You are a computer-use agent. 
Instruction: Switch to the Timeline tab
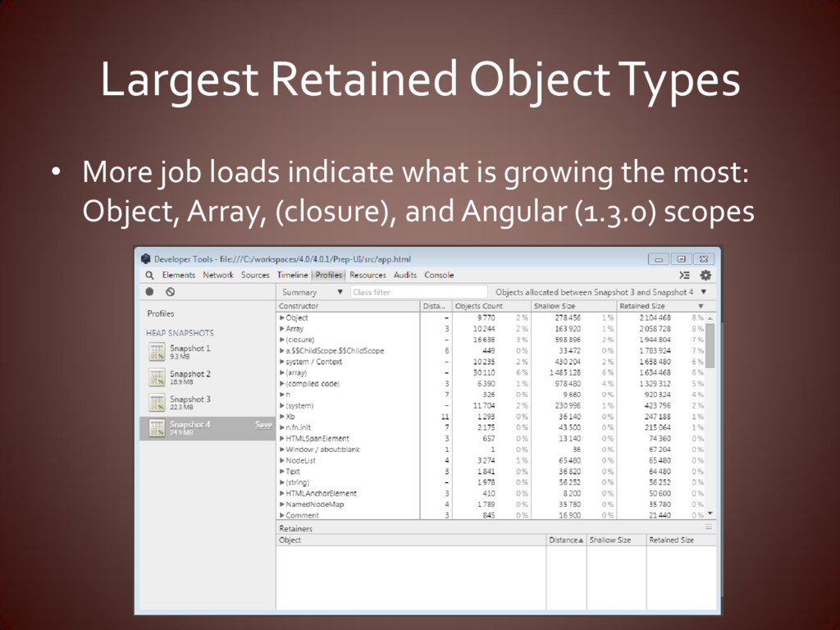pyautogui.click(x=292, y=275)
